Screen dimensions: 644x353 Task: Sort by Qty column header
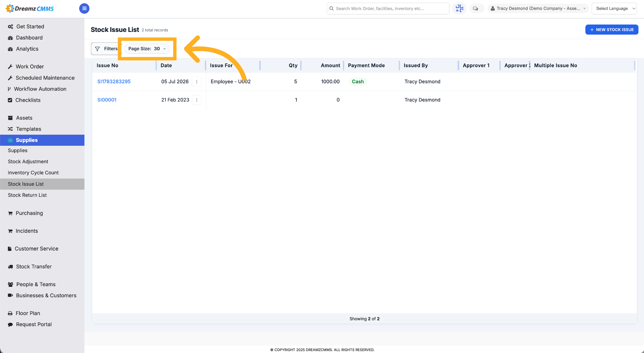[293, 65]
